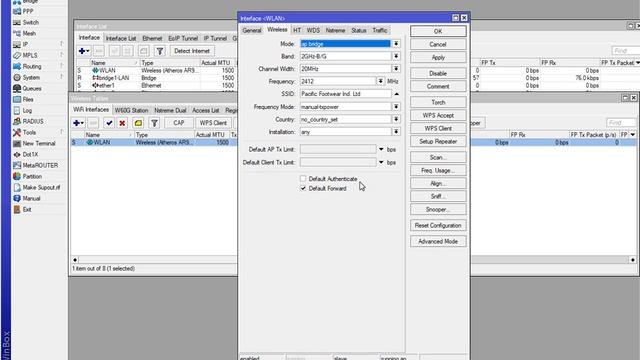This screenshot has height=360, width=640.
Task: Switch to the WDS tab
Action: [313, 31]
